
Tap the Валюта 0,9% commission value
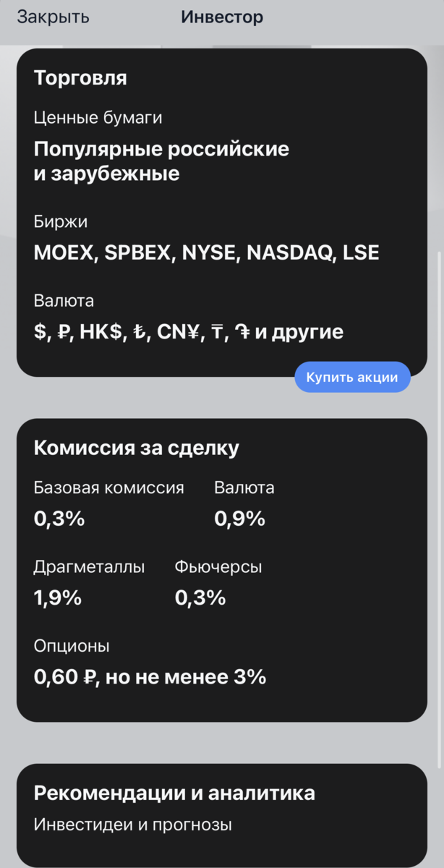click(240, 519)
